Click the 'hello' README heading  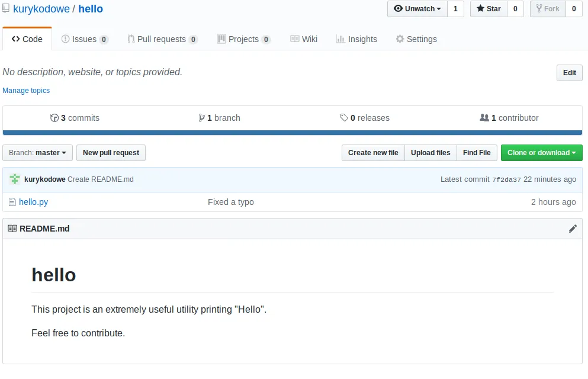54,275
